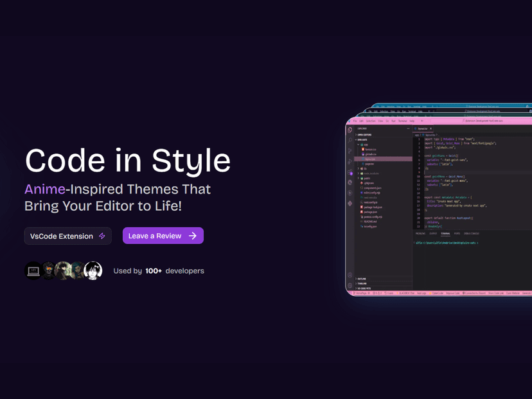Screen dimensions: 532x399
Task: Click the Leave a Review button
Action: (x=163, y=236)
